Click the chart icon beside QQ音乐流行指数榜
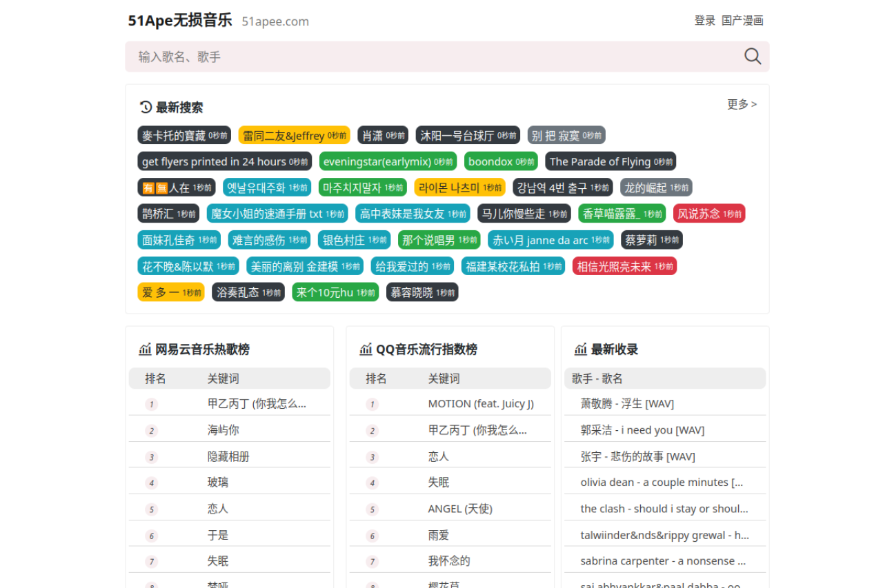The height and width of the screenshot is (588, 883). [366, 349]
